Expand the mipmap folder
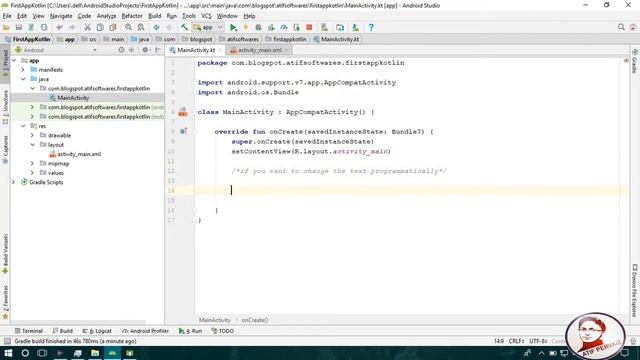Viewport: 640px width, 360px height. (x=32, y=164)
